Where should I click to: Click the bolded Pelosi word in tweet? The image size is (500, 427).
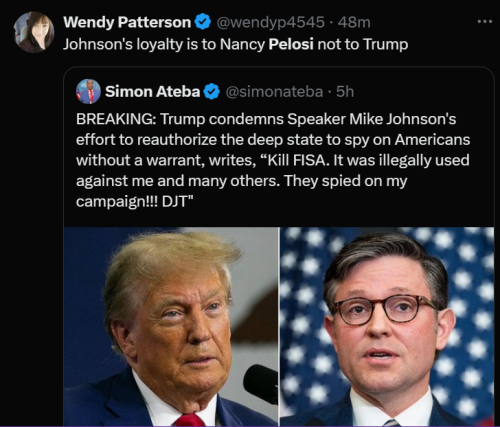(291, 44)
